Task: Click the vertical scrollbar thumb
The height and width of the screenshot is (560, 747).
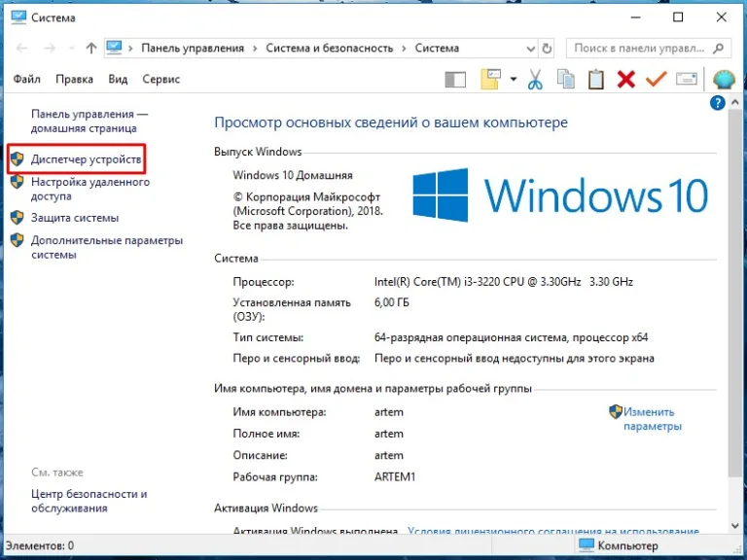Action: 734,292
